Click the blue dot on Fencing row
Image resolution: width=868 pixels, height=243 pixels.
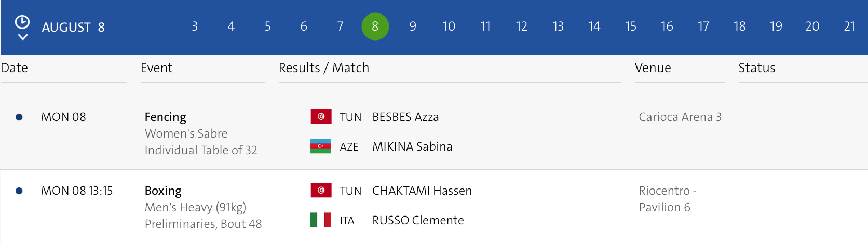19,117
